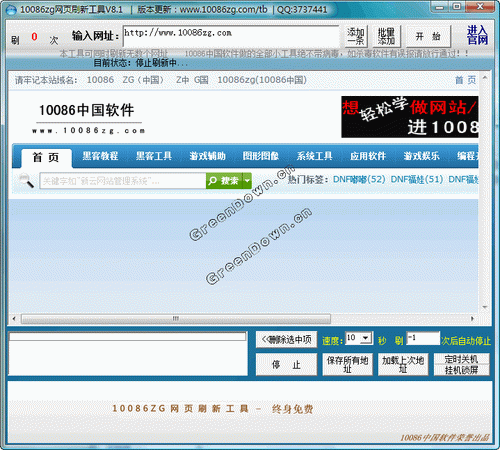Click the magnifier icon beside search box
The width and height of the screenshot is (500, 450).
[x=26, y=180]
